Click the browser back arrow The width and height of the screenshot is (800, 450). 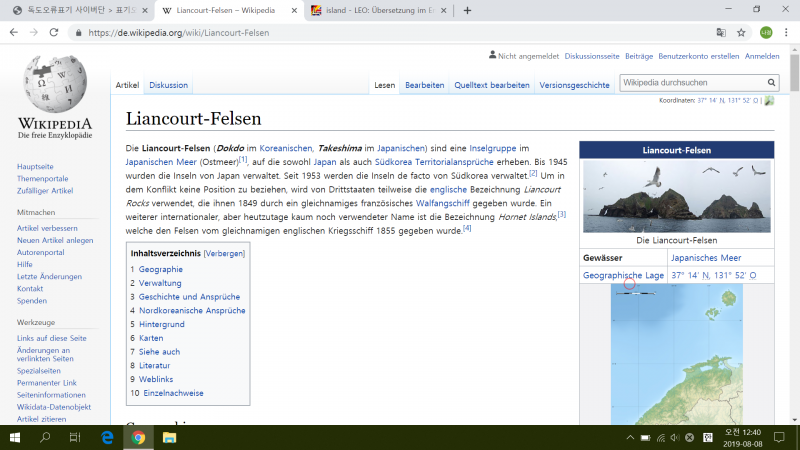tap(14, 32)
